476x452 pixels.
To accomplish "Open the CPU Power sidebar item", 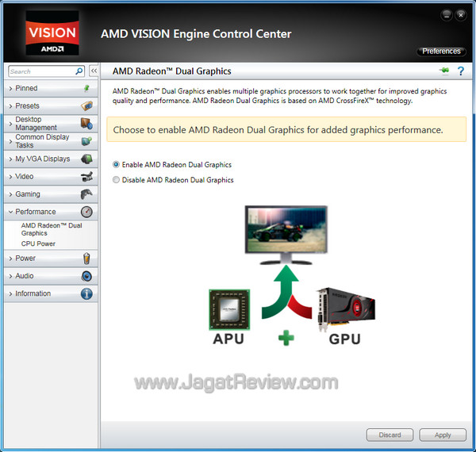I will [38, 243].
